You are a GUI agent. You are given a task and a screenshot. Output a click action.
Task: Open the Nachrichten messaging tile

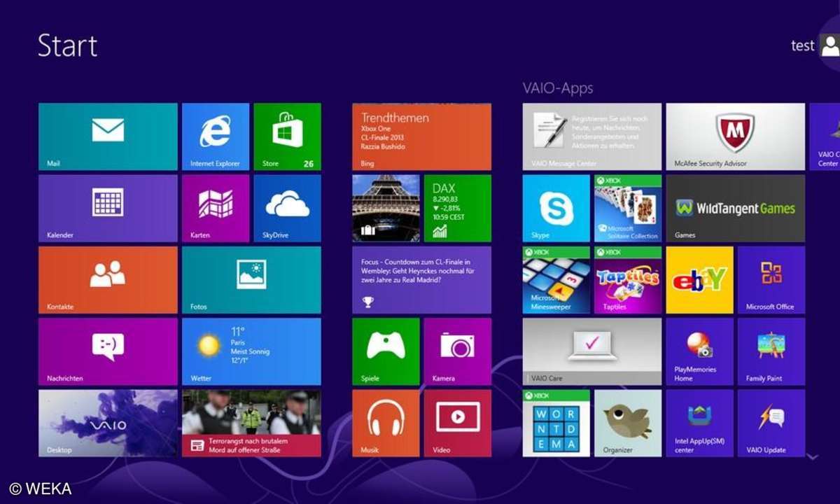pos(108,351)
